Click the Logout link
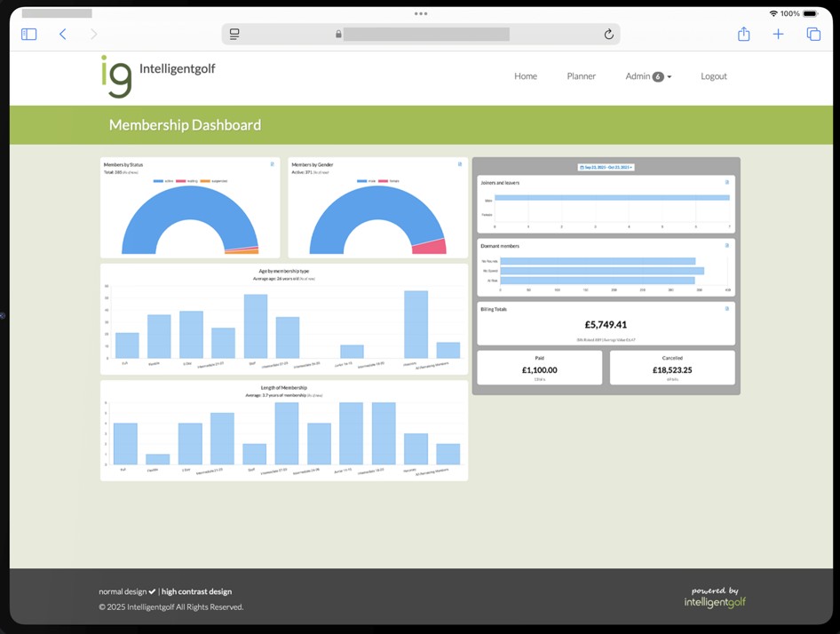Screen dimensions: 840x634 713,76
